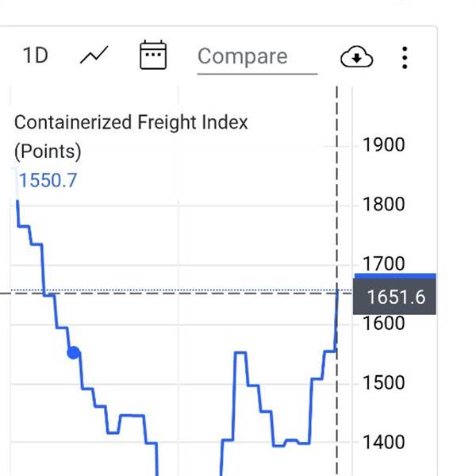
Task: Click the 1700 y-axis label
Action: (x=383, y=263)
